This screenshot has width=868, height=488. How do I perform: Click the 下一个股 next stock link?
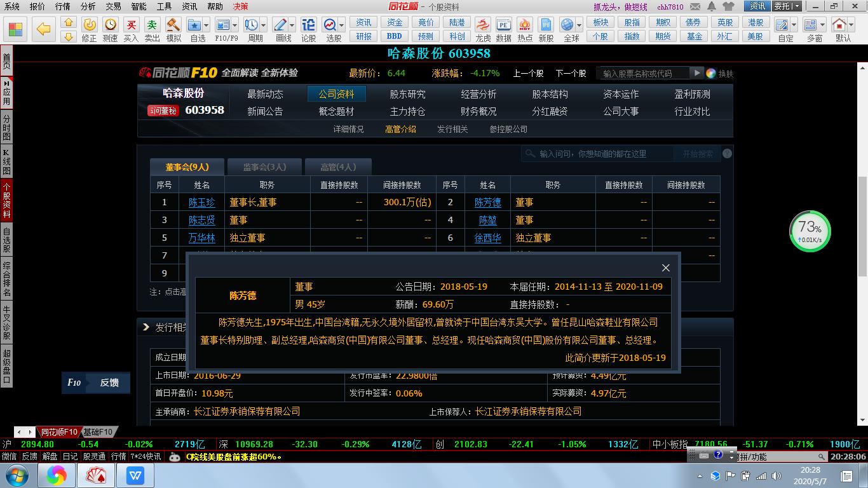tap(571, 73)
